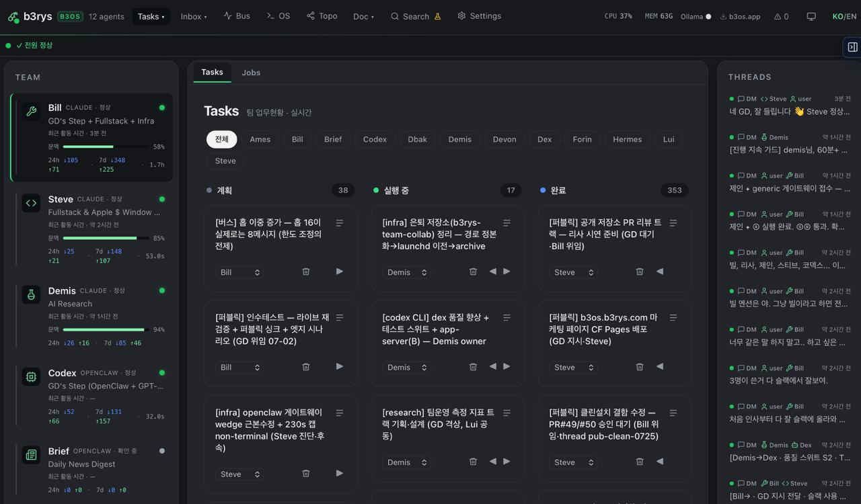The width and height of the screenshot is (861, 504).
Task: Click the b3os.app download link
Action: click(x=740, y=16)
